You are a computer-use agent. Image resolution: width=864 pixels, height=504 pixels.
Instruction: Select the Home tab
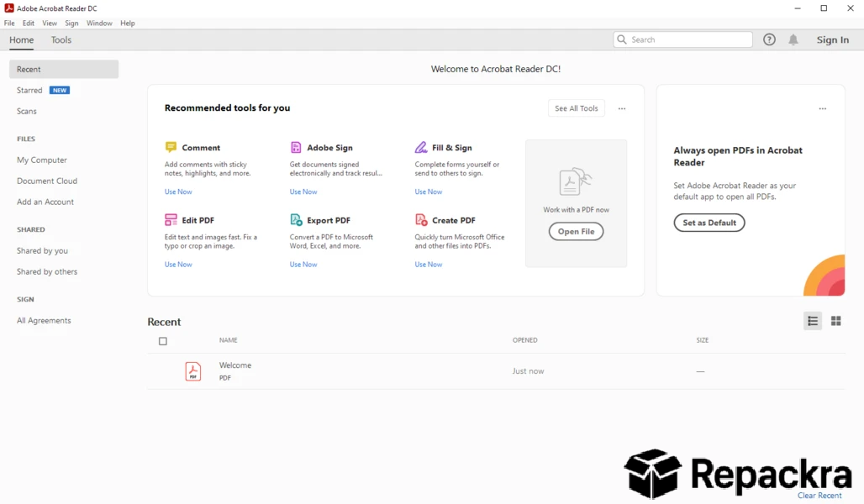click(22, 39)
